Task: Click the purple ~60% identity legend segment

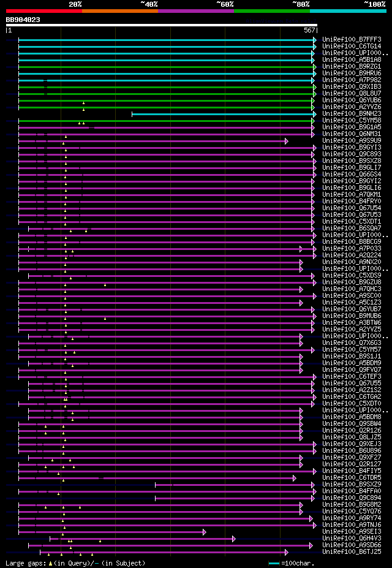Action: click(x=196, y=11)
